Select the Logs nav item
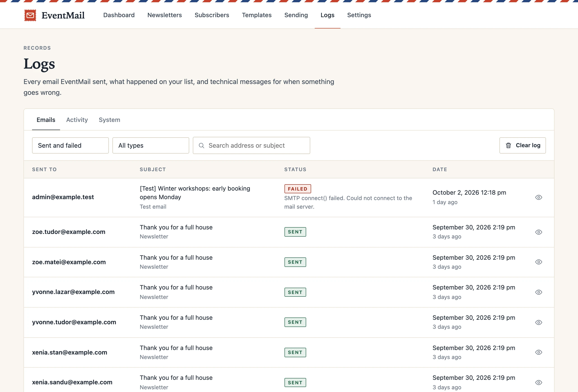 tap(327, 15)
